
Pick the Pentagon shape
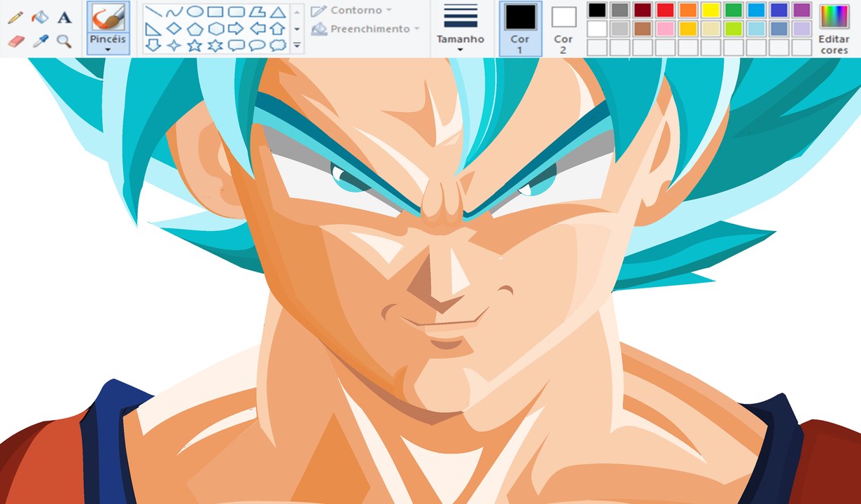tap(195, 29)
